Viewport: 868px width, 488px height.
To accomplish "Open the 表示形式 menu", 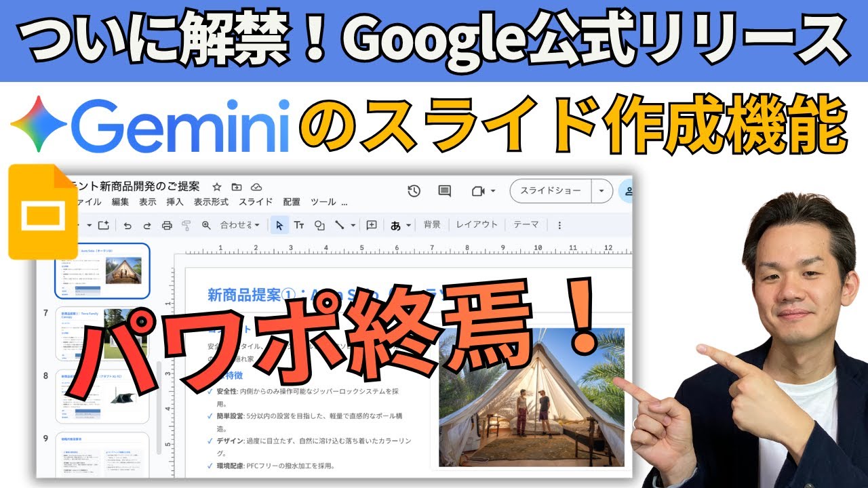I will point(210,202).
